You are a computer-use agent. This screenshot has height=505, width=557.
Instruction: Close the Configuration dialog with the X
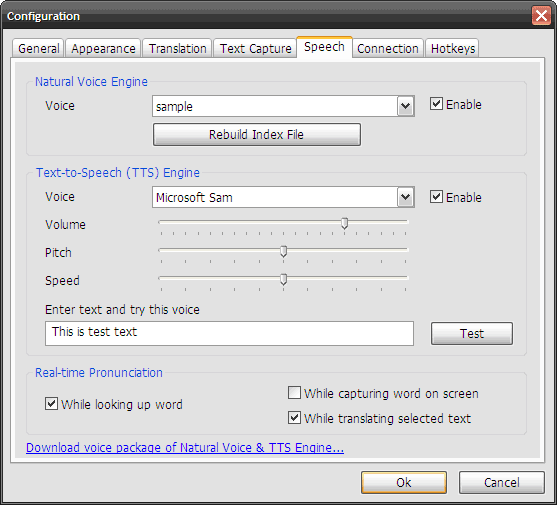click(541, 16)
